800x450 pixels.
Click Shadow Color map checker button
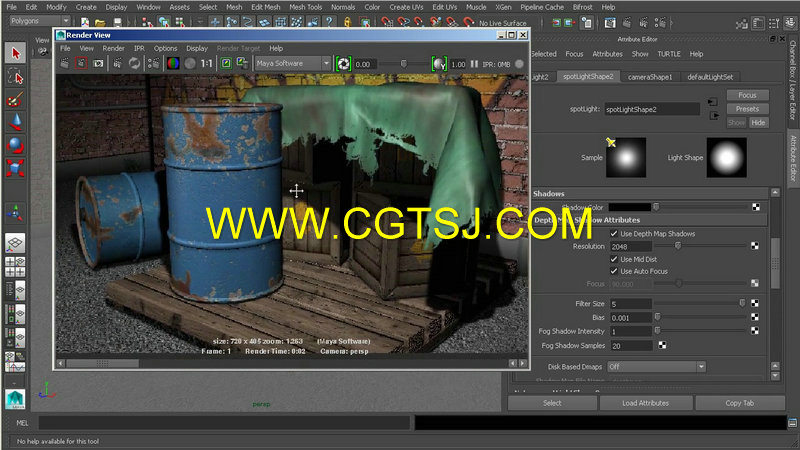(x=756, y=207)
